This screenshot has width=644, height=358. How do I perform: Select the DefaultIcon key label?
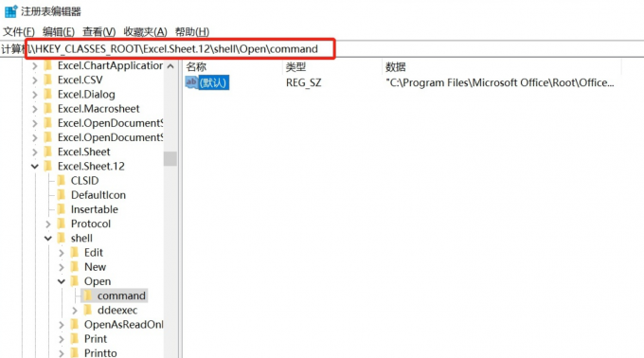point(98,195)
